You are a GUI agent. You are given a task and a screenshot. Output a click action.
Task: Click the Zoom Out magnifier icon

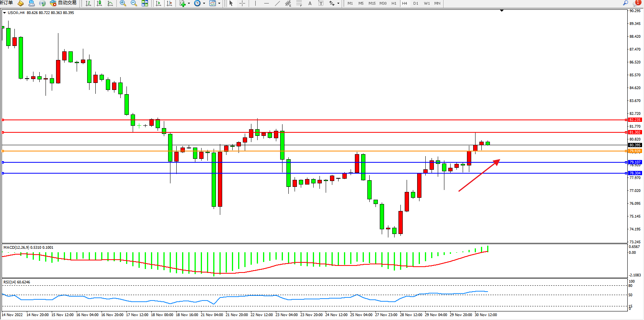[134, 4]
